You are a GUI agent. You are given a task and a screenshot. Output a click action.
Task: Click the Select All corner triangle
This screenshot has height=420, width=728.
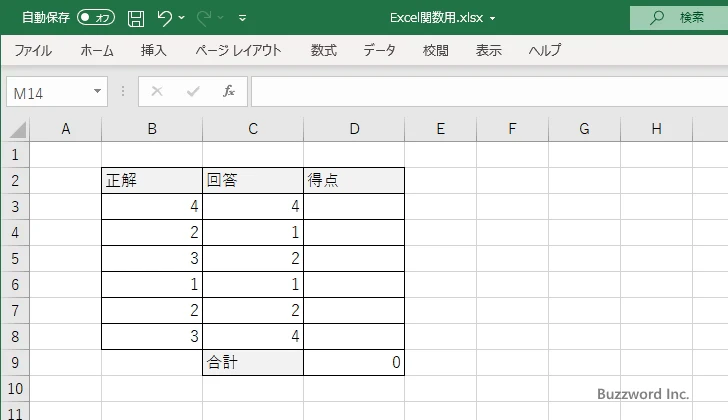(x=17, y=129)
